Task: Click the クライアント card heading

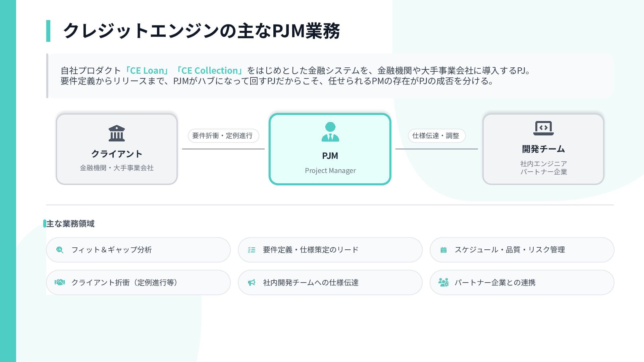Action: 117,154
